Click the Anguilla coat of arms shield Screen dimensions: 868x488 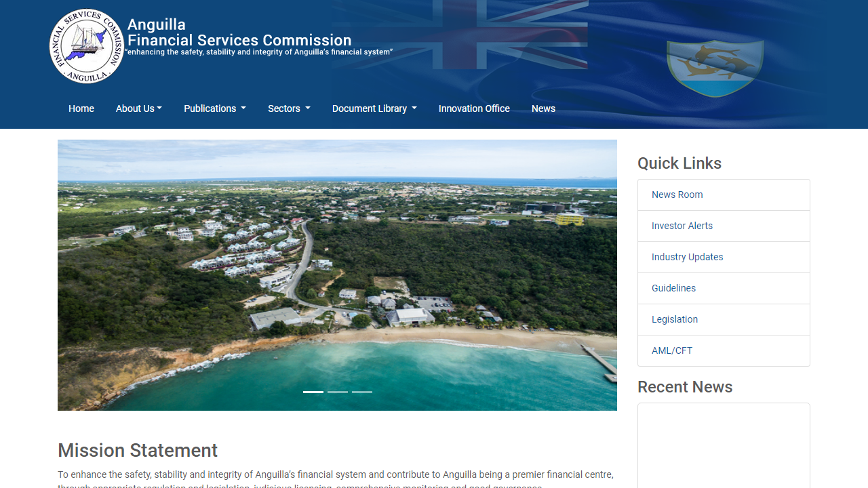click(x=715, y=67)
